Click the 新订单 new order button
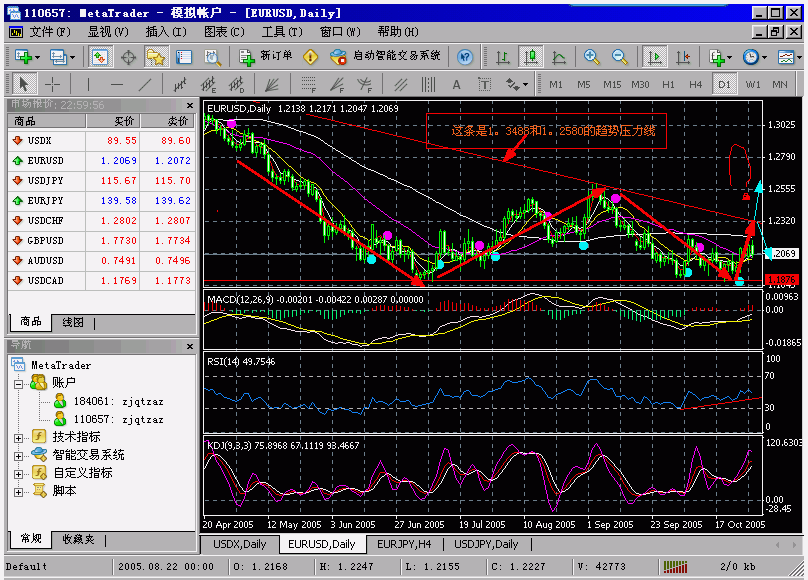808x580 pixels. tap(266, 57)
